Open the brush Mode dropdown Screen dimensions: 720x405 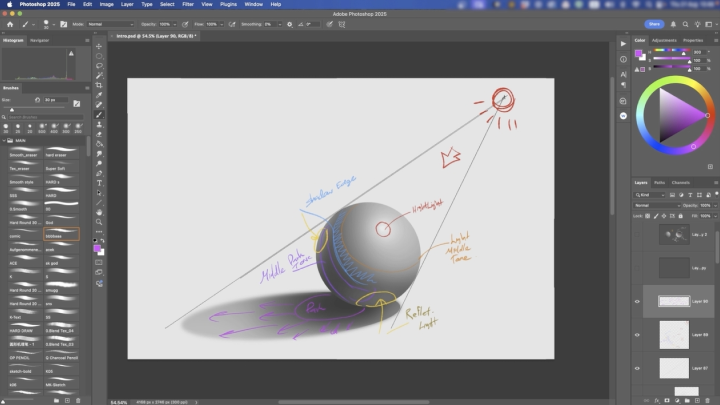(110, 23)
